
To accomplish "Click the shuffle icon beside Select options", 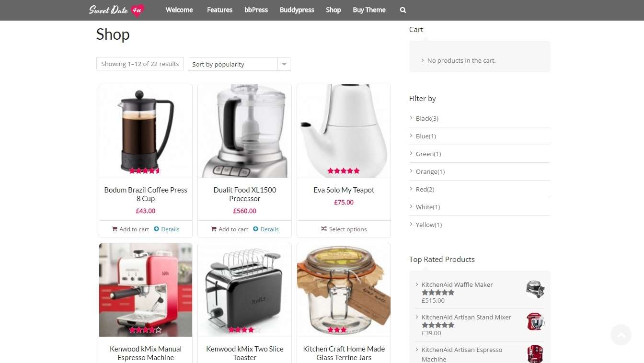I will click(x=324, y=229).
